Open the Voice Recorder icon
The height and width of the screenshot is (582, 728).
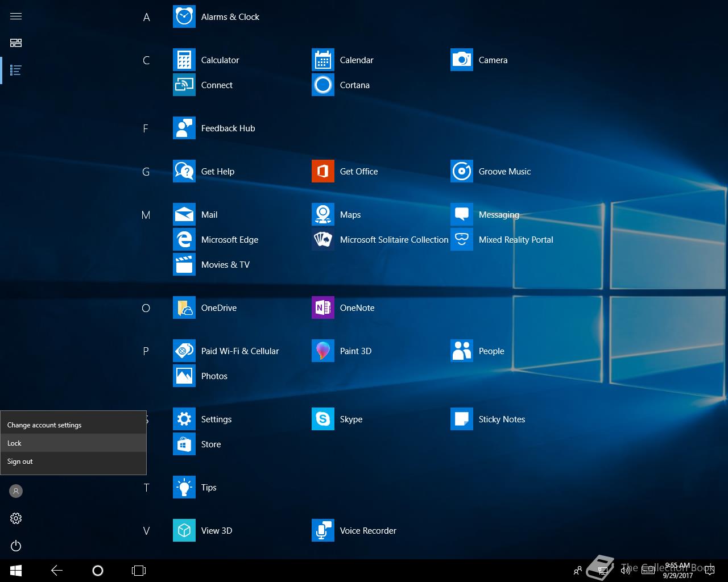(x=323, y=530)
